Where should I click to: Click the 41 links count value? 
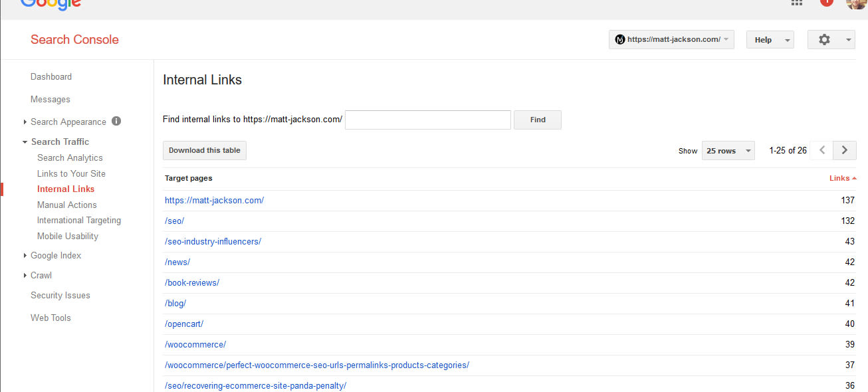[850, 303]
